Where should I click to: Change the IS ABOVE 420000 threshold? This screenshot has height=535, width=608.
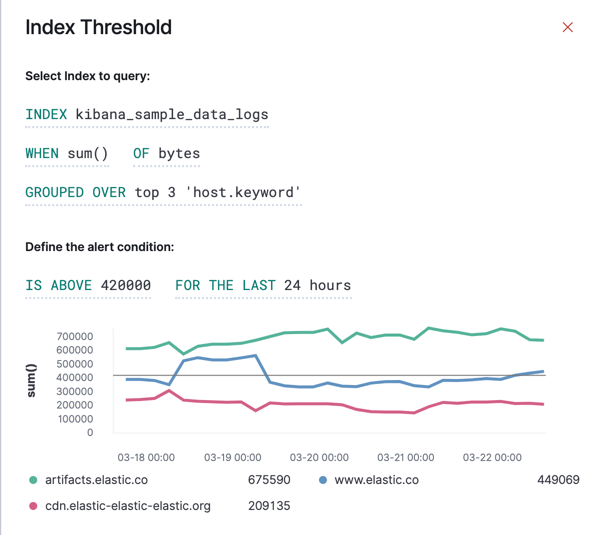coord(88,286)
